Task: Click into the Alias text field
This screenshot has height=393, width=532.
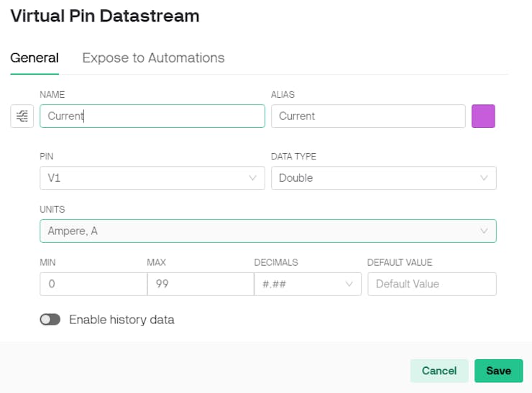Action: point(368,116)
